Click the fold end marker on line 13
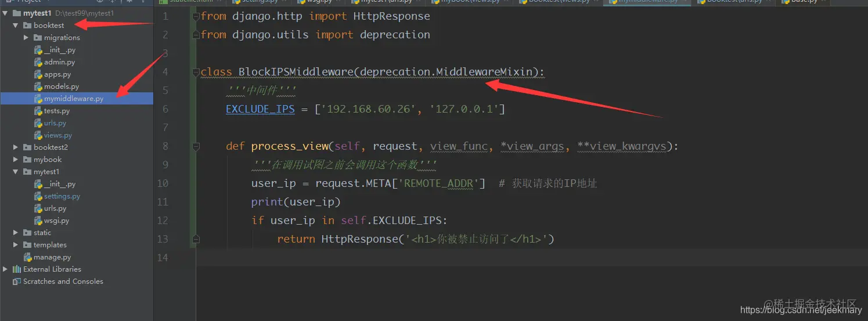The image size is (868, 321). point(196,239)
